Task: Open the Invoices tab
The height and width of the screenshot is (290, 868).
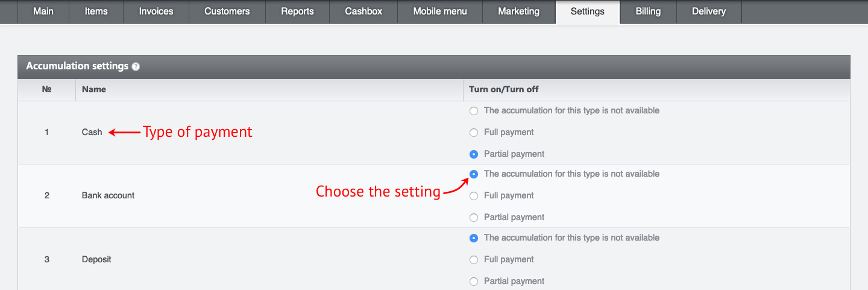Action: 156,11
